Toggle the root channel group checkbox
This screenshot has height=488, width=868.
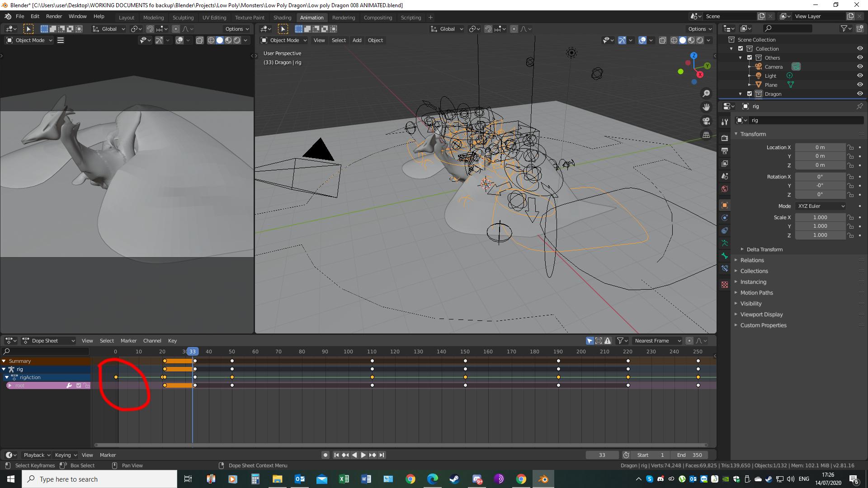click(79, 385)
